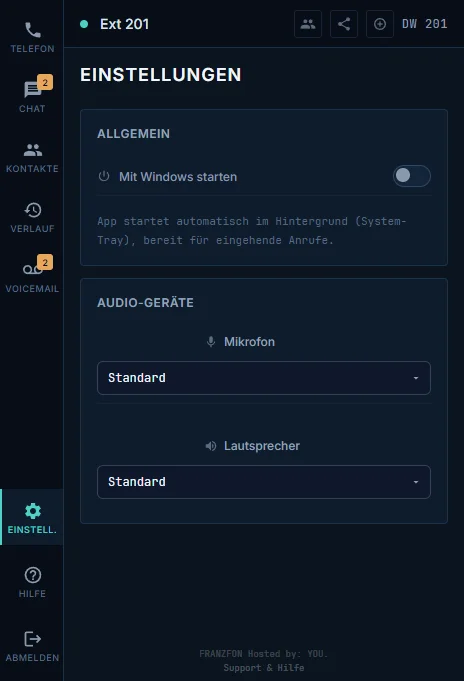
Task: Click the DW 201 extension text
Action: 424,24
